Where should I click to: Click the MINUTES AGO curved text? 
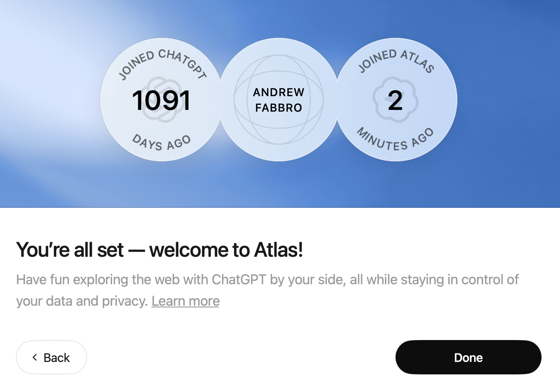click(395, 141)
